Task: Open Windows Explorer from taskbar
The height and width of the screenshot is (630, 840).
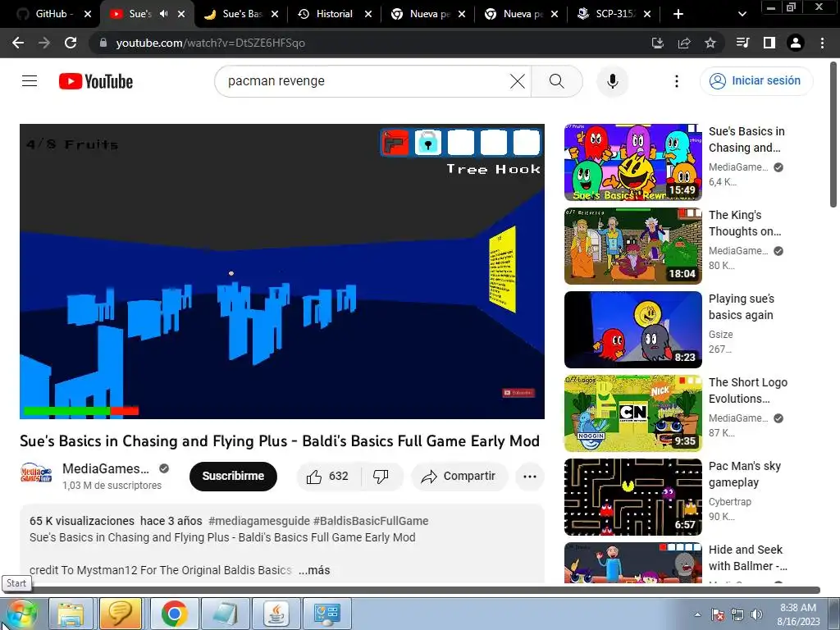Action: [71, 614]
